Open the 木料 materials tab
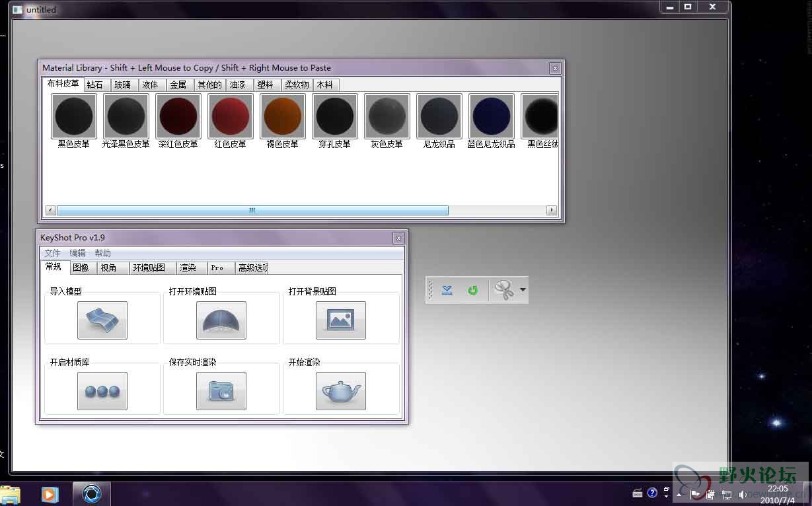Viewport: 812px width, 506px height. tap(325, 85)
